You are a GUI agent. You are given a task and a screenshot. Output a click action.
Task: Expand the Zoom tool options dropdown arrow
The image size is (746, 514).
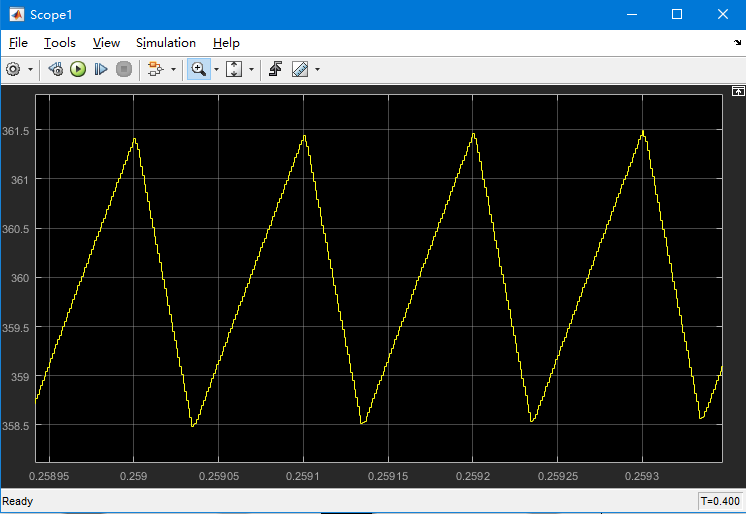(215, 69)
